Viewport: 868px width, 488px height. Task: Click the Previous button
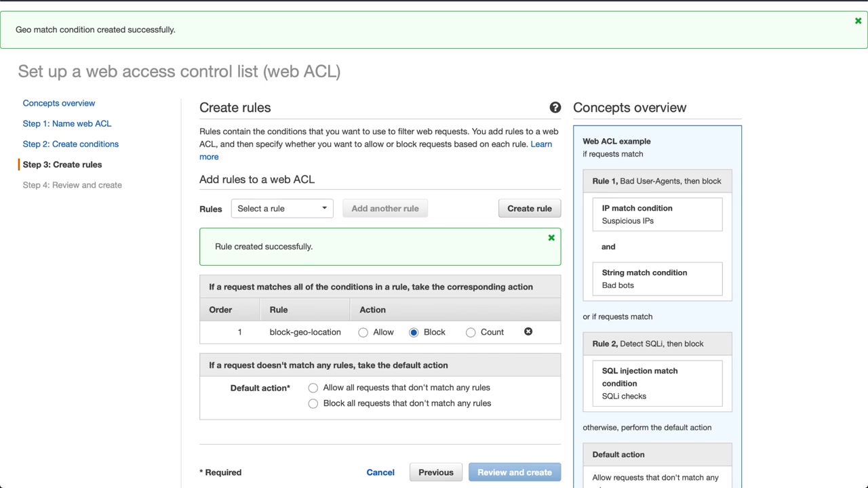click(436, 472)
